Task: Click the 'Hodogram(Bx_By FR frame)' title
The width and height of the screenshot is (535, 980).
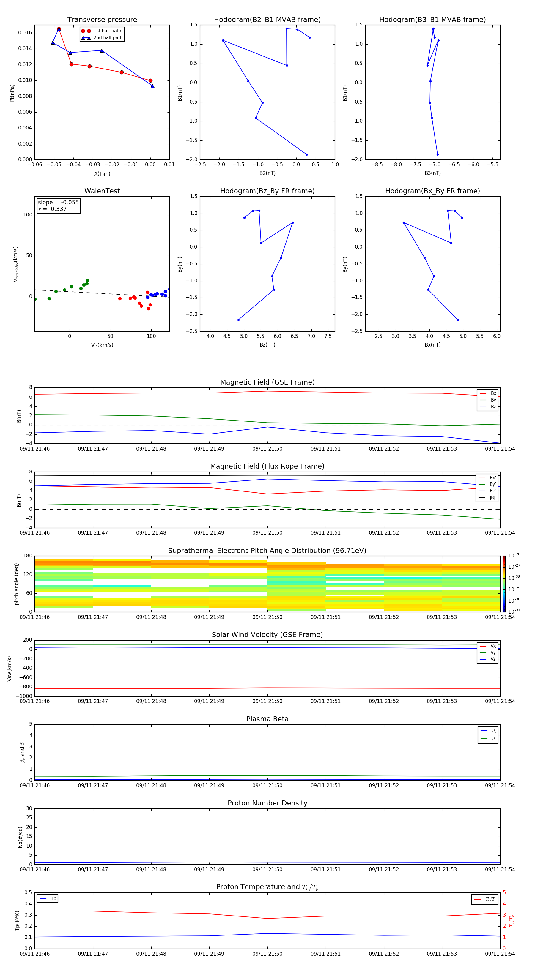Action: [x=432, y=191]
